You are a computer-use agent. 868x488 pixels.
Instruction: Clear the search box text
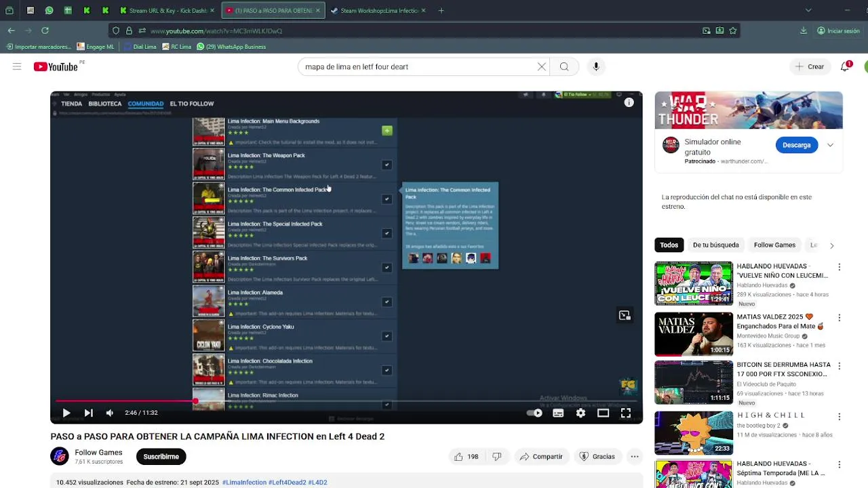click(541, 66)
